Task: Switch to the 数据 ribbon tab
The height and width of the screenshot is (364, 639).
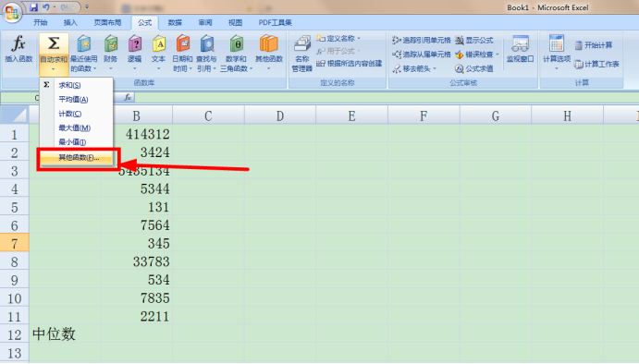Action: click(175, 22)
